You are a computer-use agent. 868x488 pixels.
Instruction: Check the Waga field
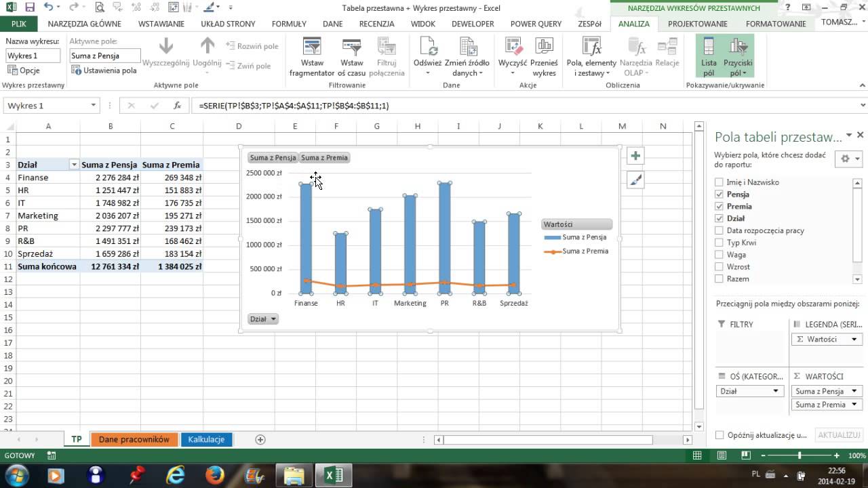[719, 255]
